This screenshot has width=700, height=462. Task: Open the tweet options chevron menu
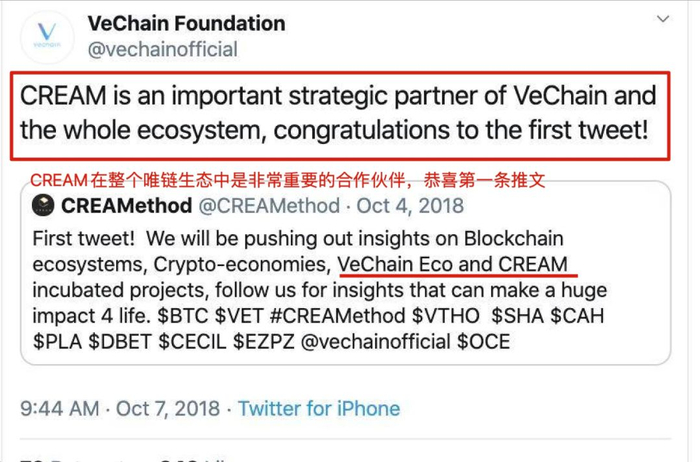coord(663,20)
